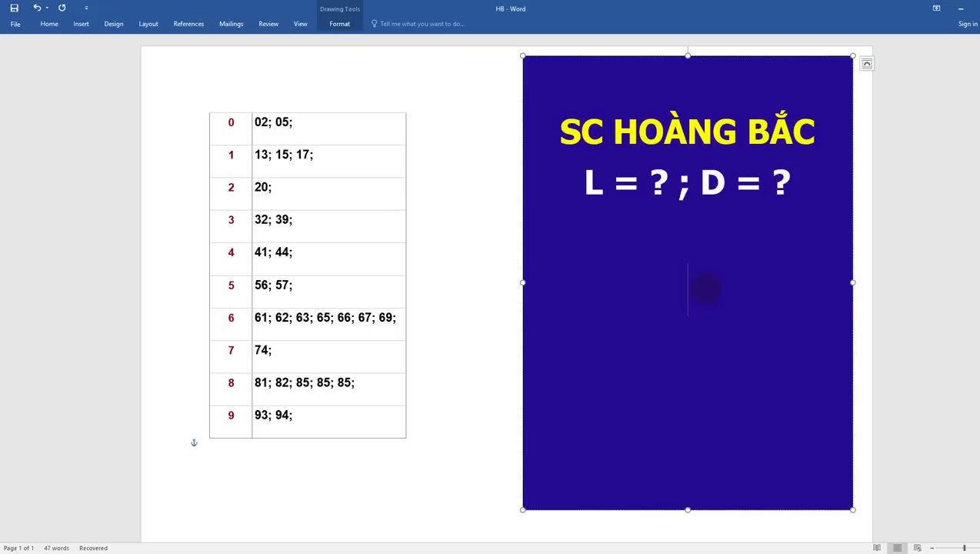Image resolution: width=980 pixels, height=554 pixels.
Task: Open the Ribbon Display Options icon
Action: tap(936, 8)
